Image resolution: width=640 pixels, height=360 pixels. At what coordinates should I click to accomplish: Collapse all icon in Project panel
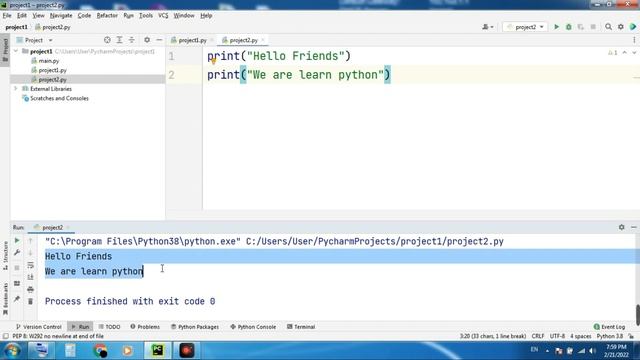pyautogui.click(x=131, y=40)
